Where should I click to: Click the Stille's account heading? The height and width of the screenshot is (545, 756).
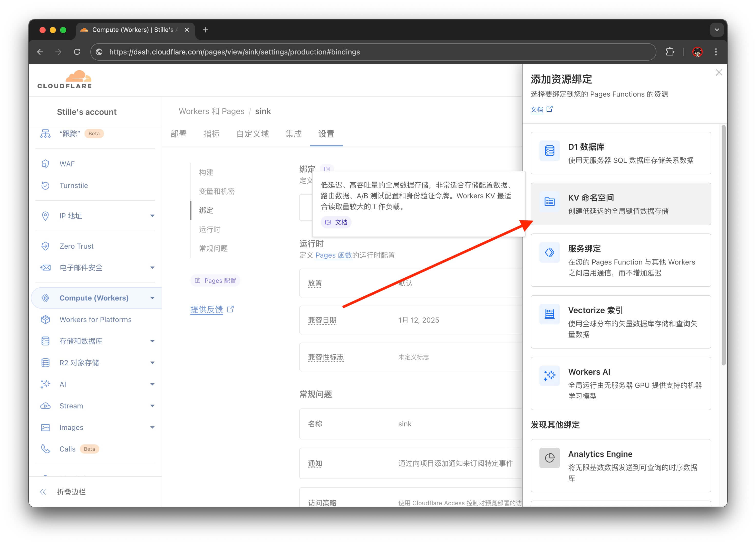[87, 112]
